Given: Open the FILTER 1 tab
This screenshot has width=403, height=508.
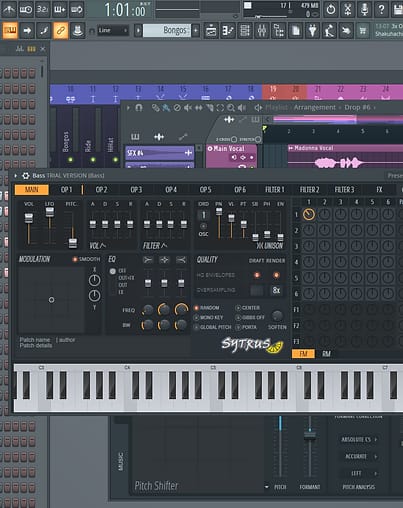Looking at the screenshot, I should 275,190.
